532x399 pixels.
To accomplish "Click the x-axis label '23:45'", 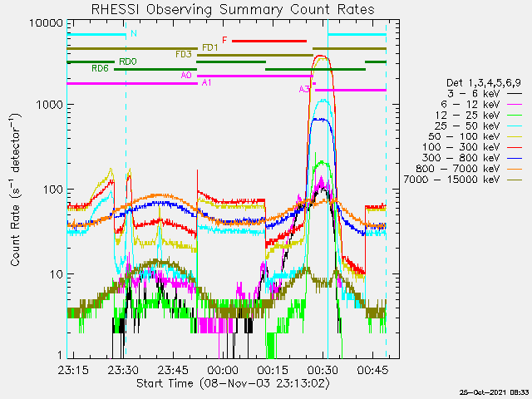I will pos(173,370).
